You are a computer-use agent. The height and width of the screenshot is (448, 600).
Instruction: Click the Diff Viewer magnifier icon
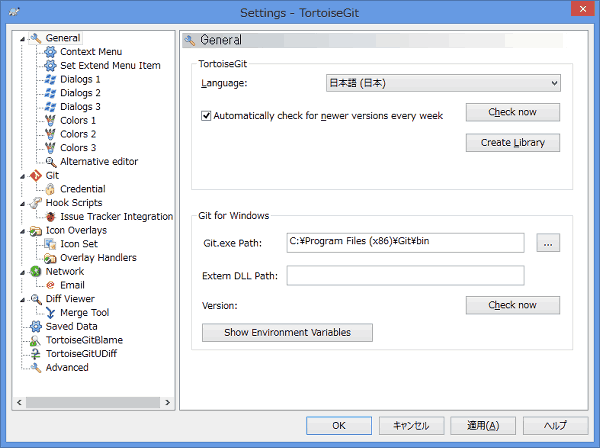click(36, 299)
